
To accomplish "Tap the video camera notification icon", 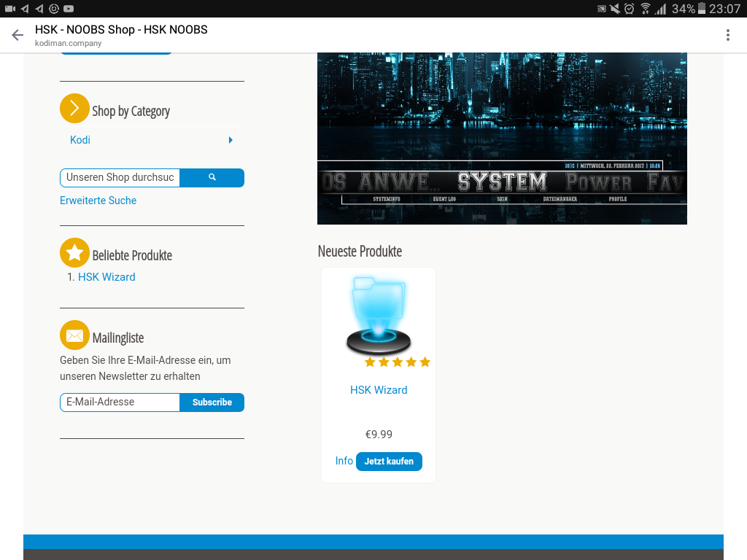I will point(10,9).
